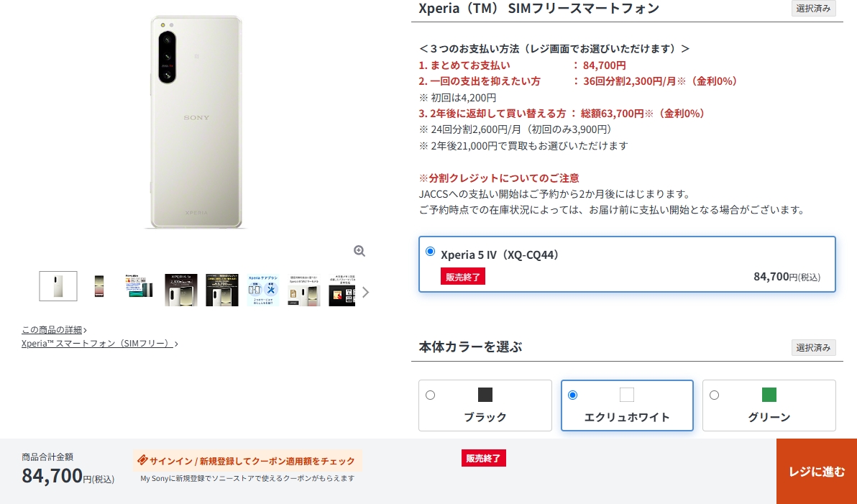The width and height of the screenshot is (857, 504).
Task: Click the red 販売終了 label in bottom bar
Action: coord(484,458)
